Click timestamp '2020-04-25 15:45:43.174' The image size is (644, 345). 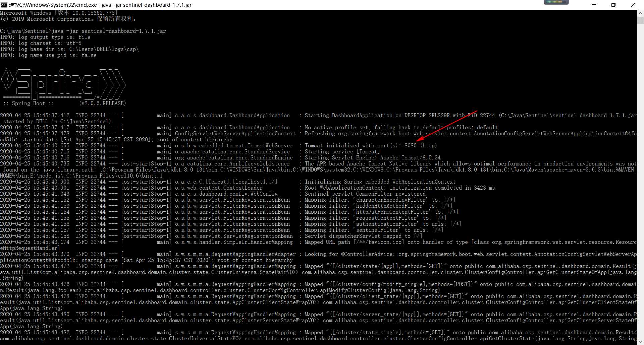[x=35, y=242]
